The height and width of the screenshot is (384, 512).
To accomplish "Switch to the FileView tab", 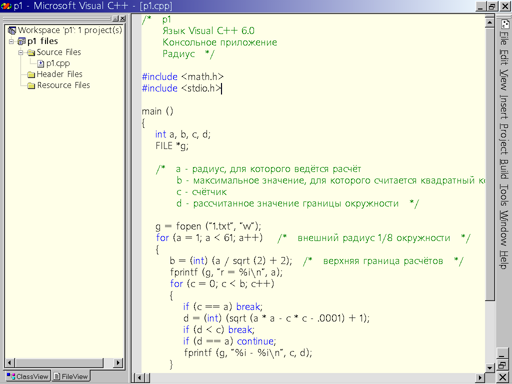I will (71, 376).
